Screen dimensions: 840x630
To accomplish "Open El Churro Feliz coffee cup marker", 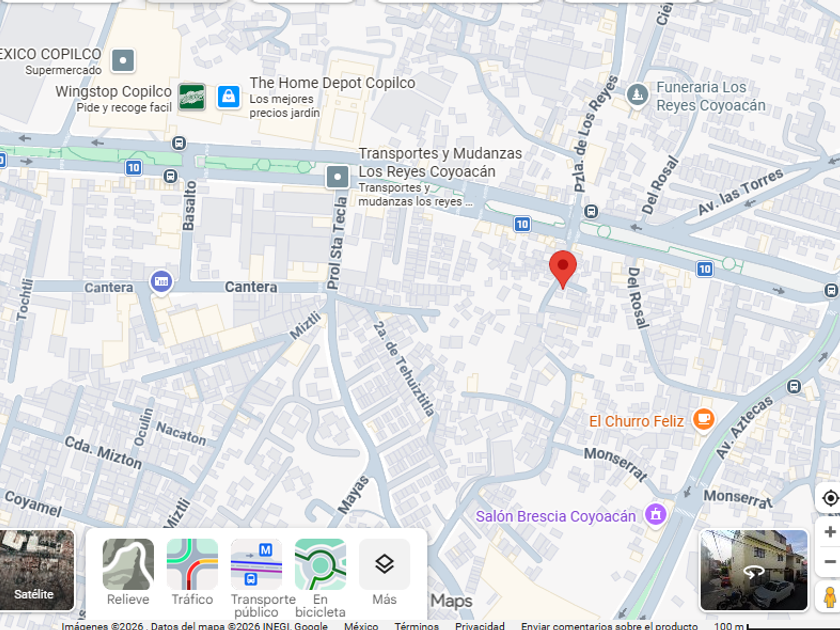I will (x=703, y=419).
